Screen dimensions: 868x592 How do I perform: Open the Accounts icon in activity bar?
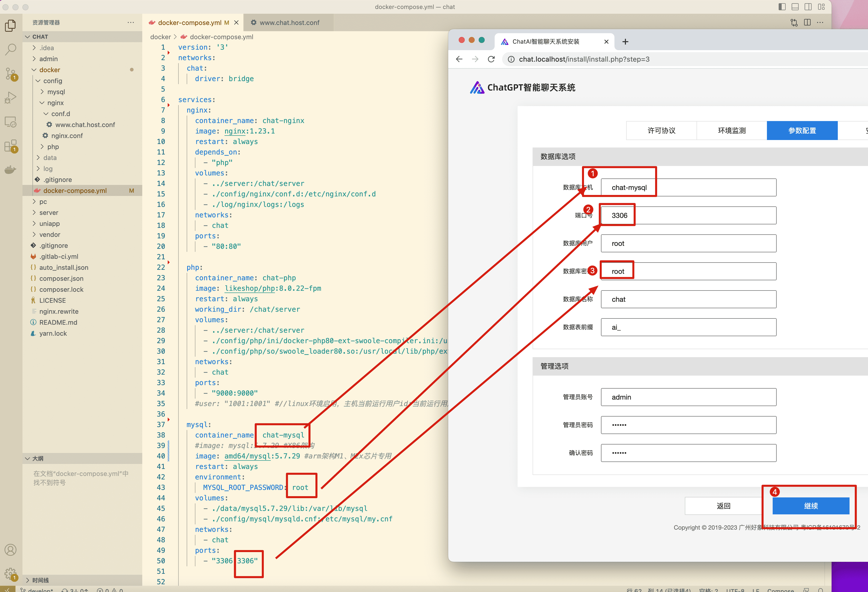(10, 550)
